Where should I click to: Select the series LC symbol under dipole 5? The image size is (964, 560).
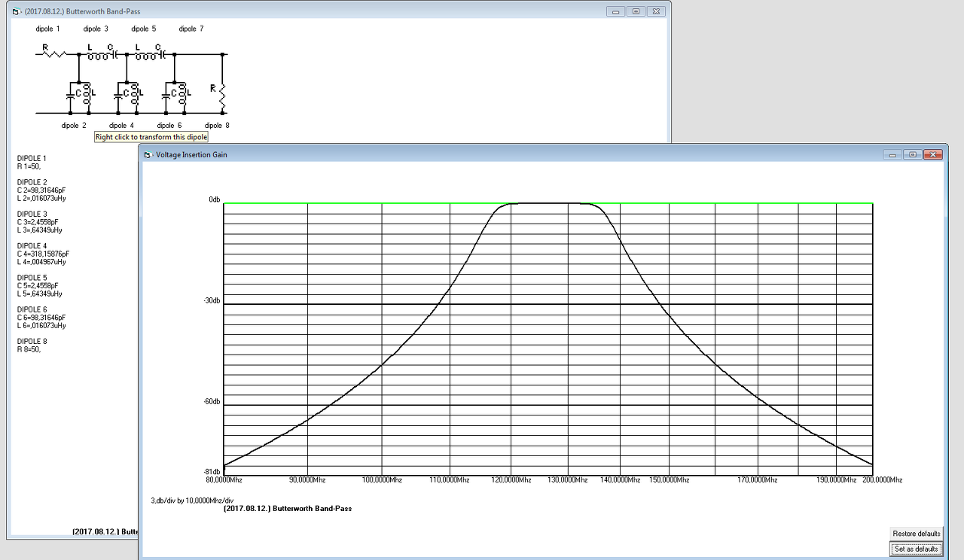(149, 52)
